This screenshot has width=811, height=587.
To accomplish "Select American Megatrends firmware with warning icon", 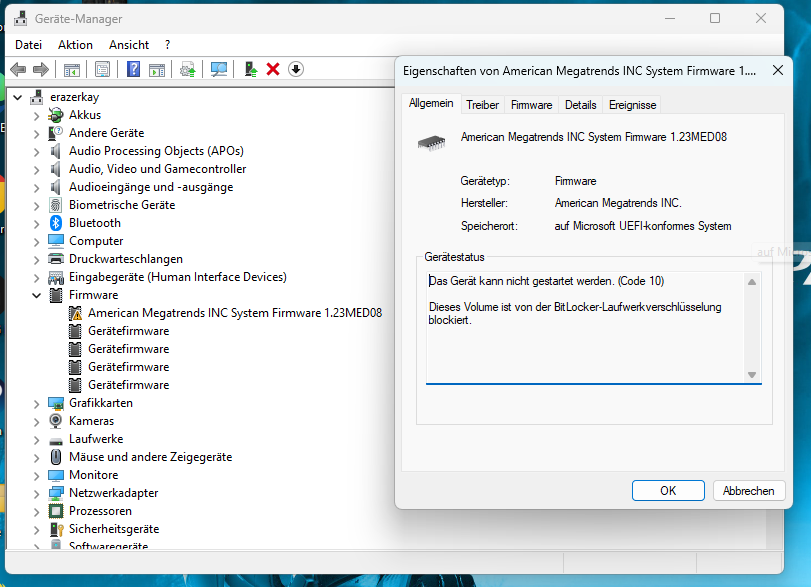I will [234, 313].
